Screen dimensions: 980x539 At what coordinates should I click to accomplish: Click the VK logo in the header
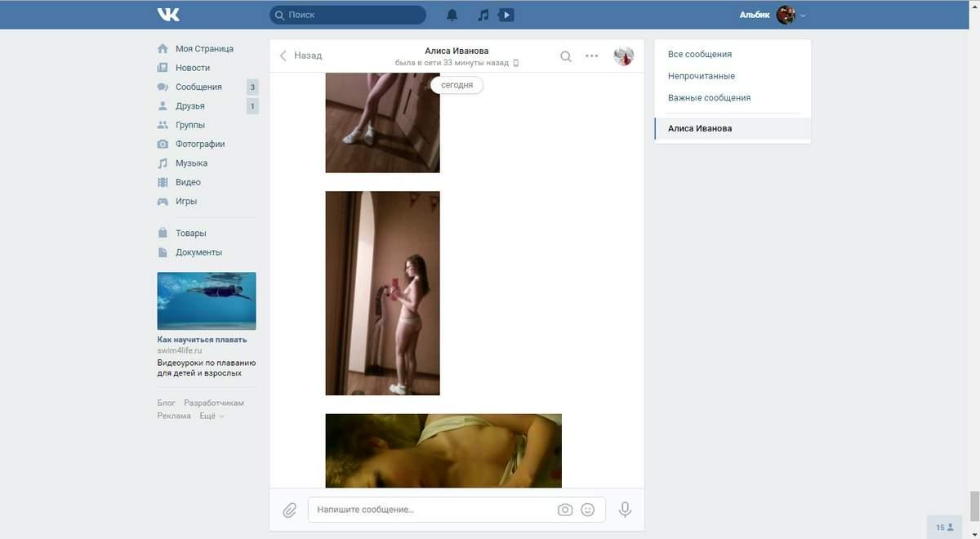[168, 15]
